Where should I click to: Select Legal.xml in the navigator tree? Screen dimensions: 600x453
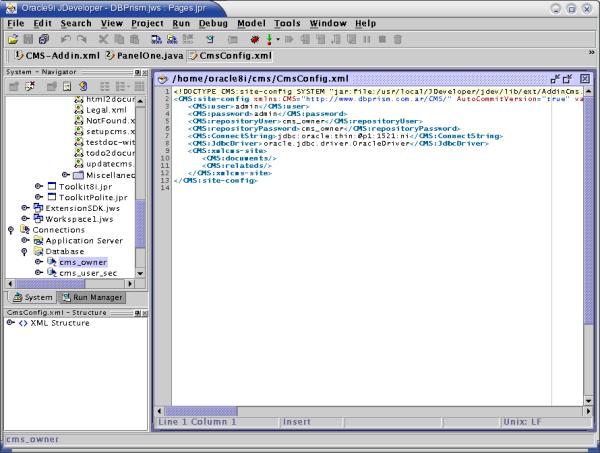[x=106, y=110]
